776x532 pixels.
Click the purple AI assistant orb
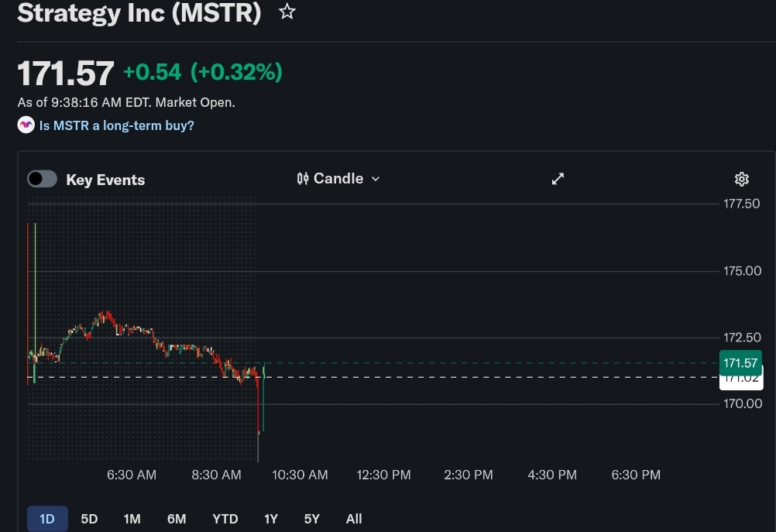point(26,125)
